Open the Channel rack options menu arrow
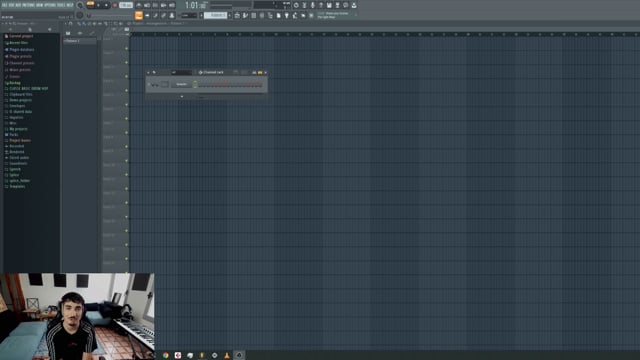Viewport: 640px width, 360px height. coord(149,72)
